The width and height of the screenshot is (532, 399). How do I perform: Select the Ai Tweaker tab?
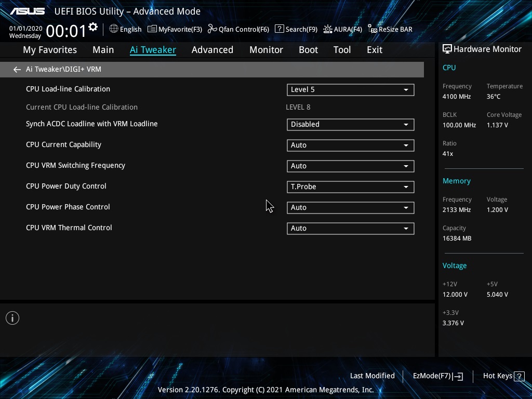coord(153,49)
